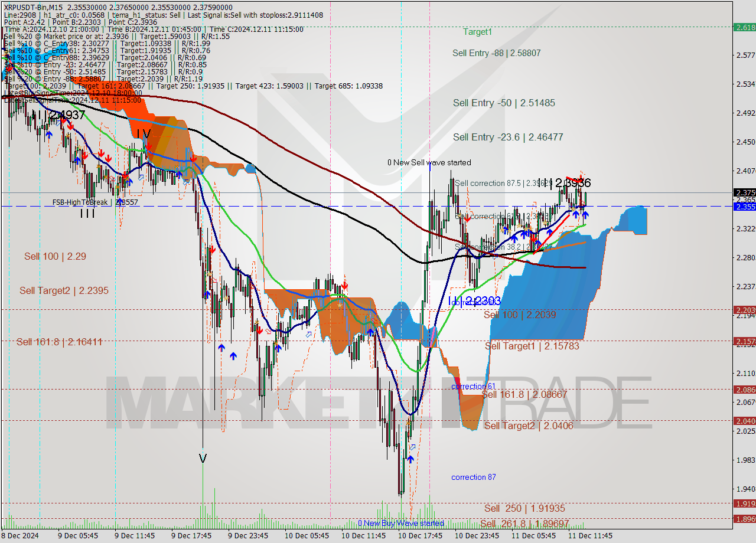Image resolution: width=756 pixels, height=543 pixels.
Task: Click the 'Sell 161.8 | 2.08667' label
Action: (x=524, y=395)
